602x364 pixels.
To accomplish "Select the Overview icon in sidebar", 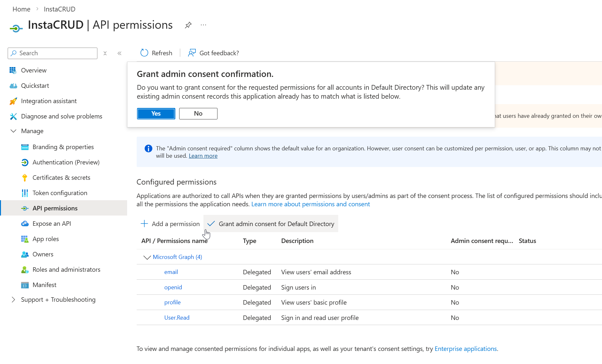I will pos(13,70).
